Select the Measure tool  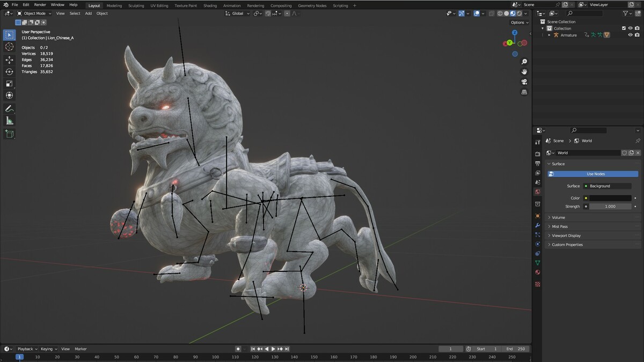tap(9, 121)
